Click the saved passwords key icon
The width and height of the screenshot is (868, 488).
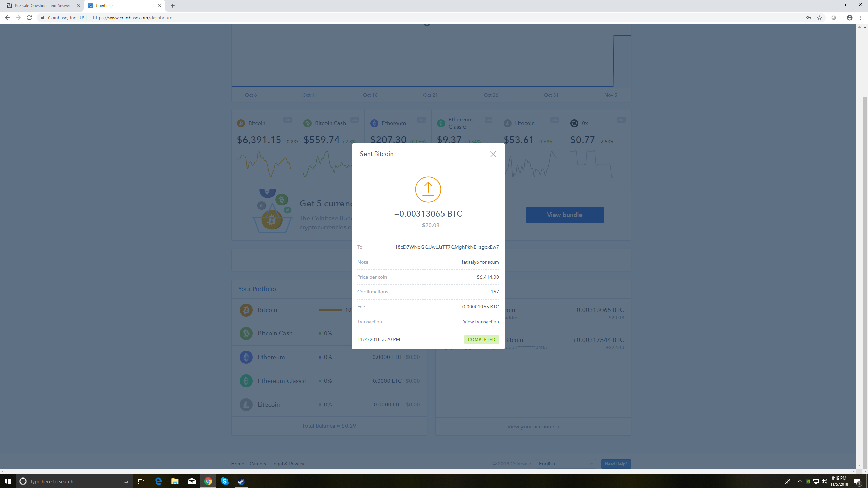pyautogui.click(x=809, y=18)
